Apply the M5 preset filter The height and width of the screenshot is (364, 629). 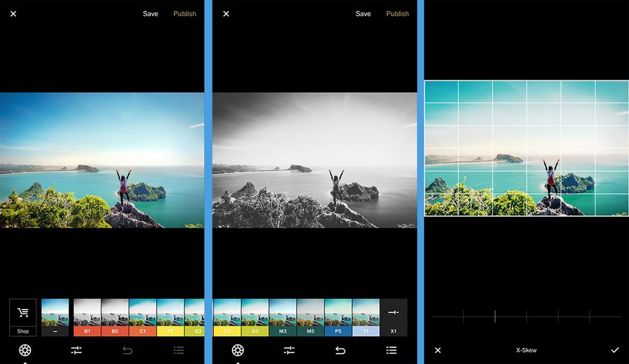pos(310,317)
